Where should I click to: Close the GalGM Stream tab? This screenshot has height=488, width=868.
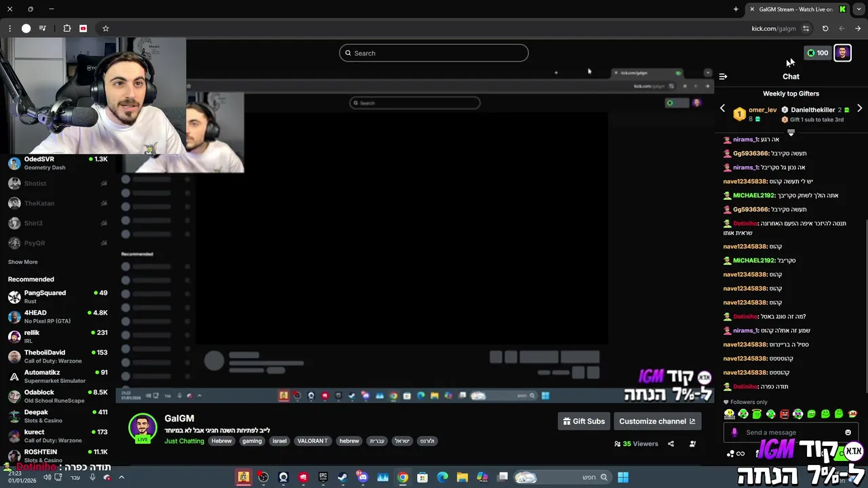coord(752,9)
